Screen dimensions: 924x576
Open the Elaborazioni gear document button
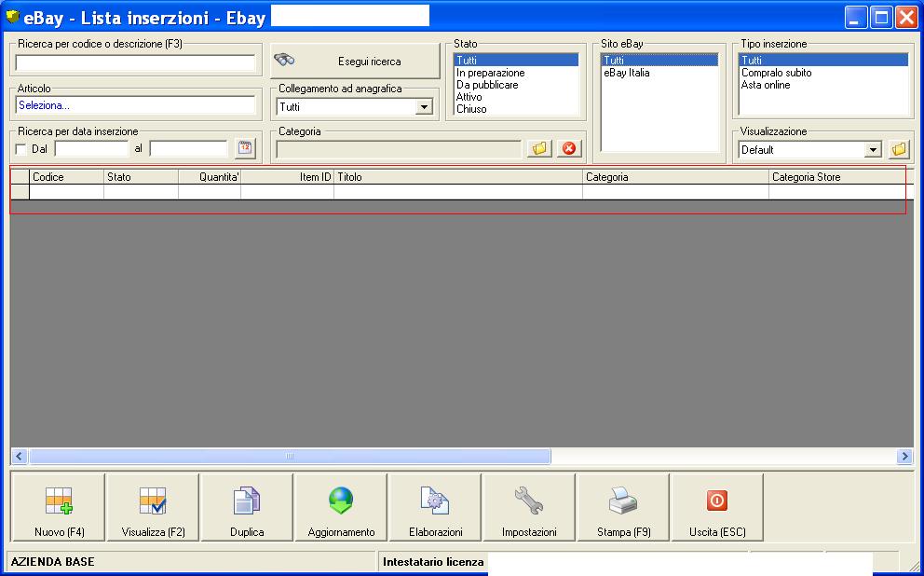[436, 507]
